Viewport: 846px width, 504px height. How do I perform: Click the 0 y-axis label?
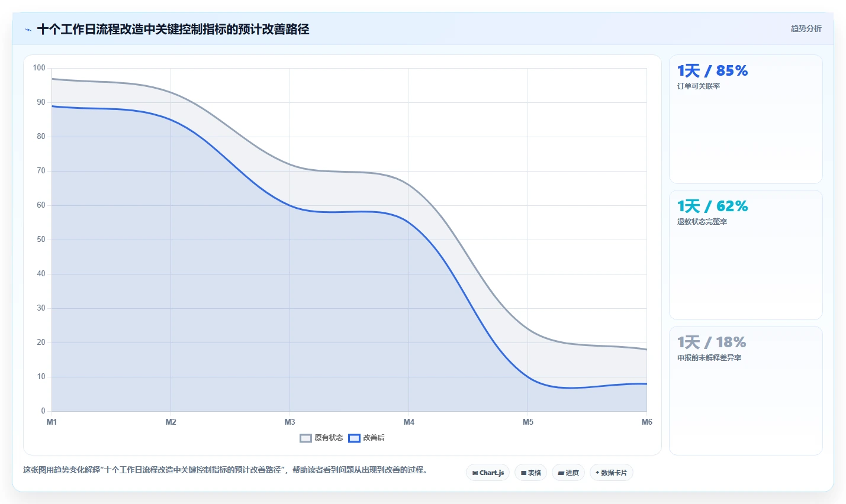43,411
